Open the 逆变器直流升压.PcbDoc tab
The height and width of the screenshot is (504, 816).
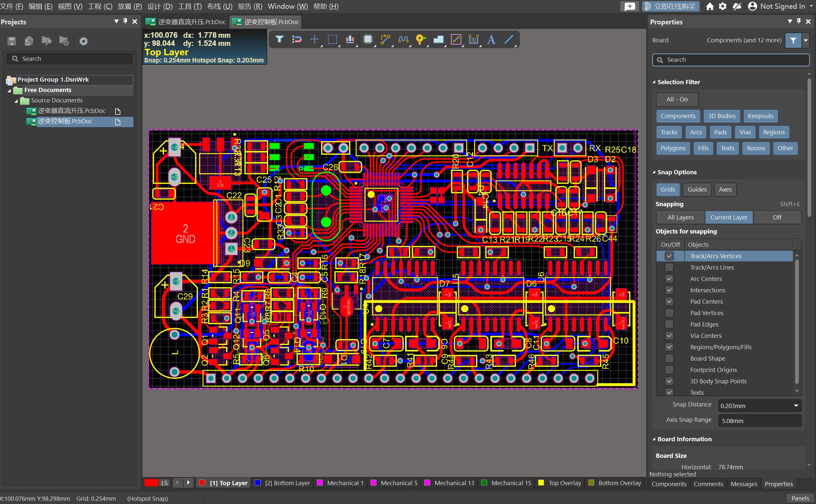click(x=186, y=22)
